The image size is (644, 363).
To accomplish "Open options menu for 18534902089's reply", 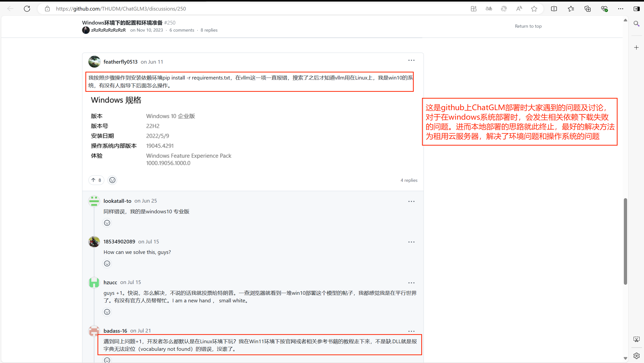I will [411, 242].
